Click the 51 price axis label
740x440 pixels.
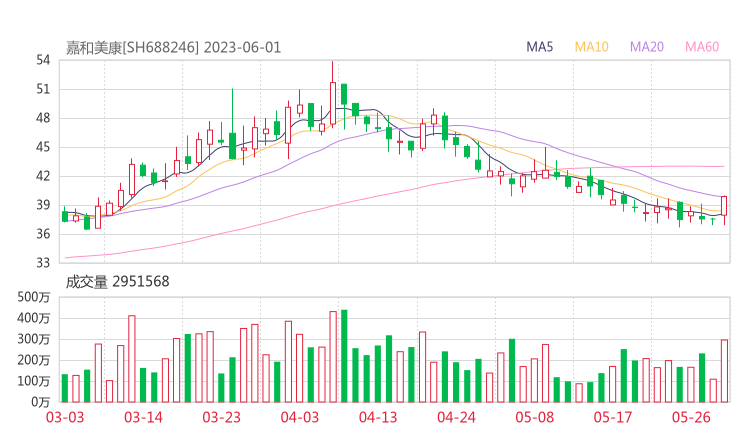point(43,89)
